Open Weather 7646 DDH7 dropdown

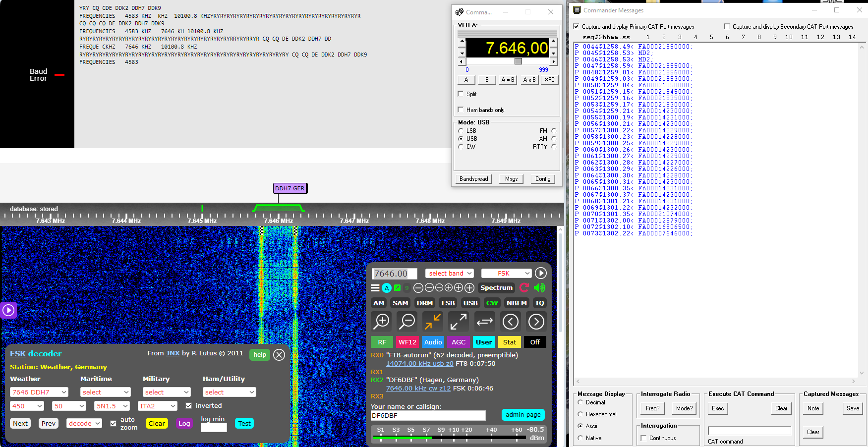click(39, 392)
